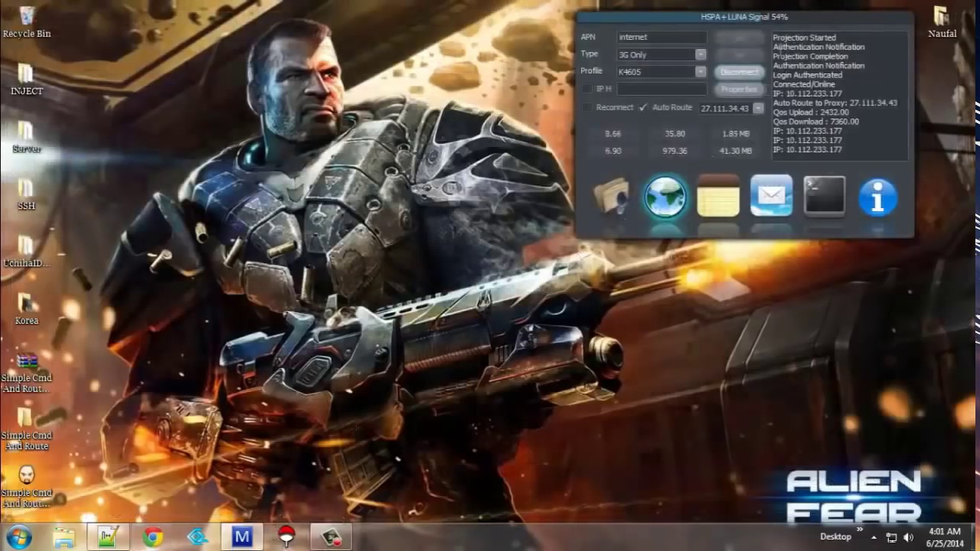This screenshot has width=980, height=551.
Task: Click the Auto Route to Proxy log line
Action: pos(835,103)
